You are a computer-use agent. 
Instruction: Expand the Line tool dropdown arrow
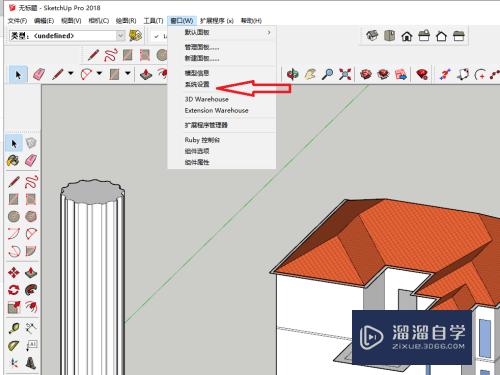71,73
